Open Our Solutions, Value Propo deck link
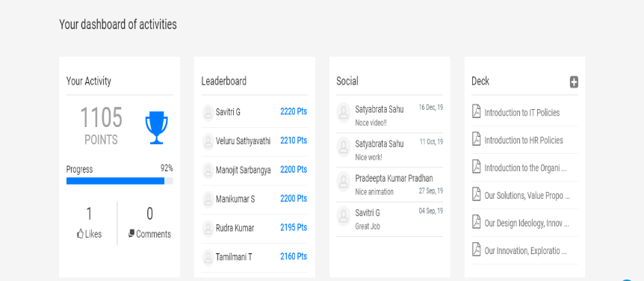This screenshot has height=281, width=644. (x=527, y=196)
